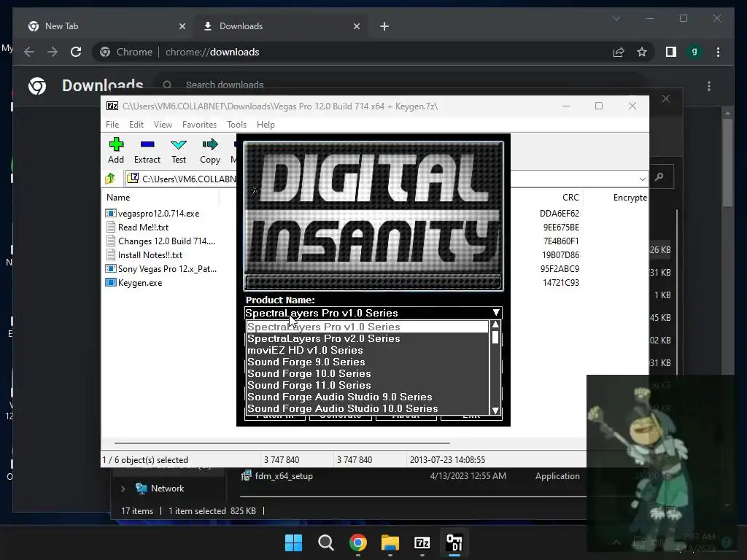Close the New Tab browser tab
Image resolution: width=747 pixels, height=560 pixels.
pos(182,26)
